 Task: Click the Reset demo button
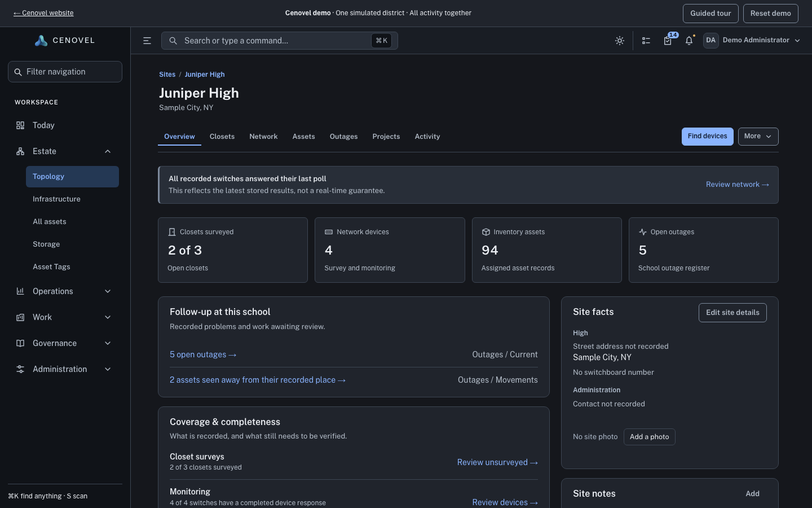pos(771,14)
